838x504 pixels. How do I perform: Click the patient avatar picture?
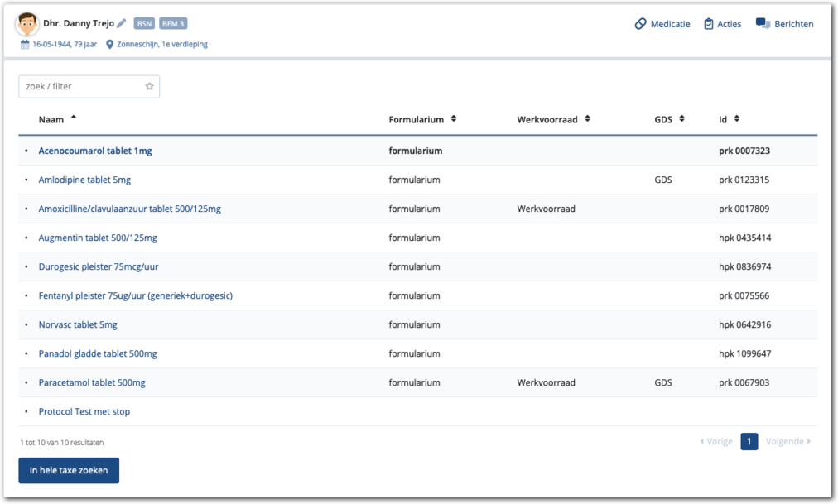[27, 24]
